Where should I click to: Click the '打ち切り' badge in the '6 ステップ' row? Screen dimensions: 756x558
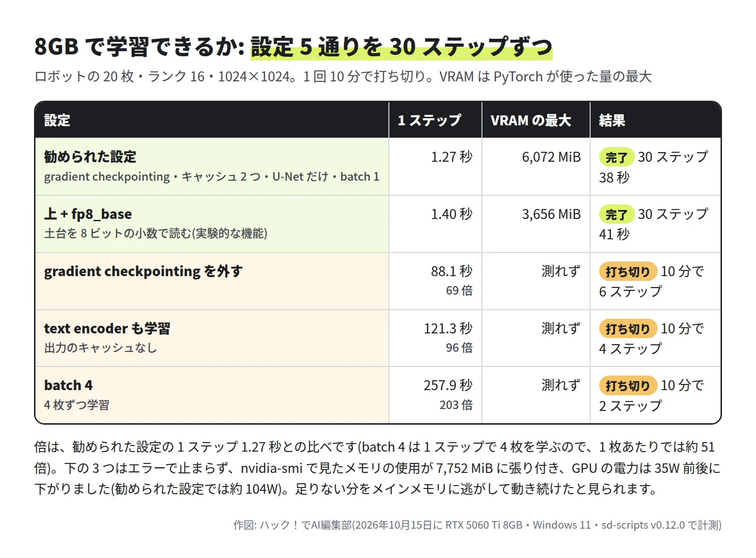coord(628,271)
